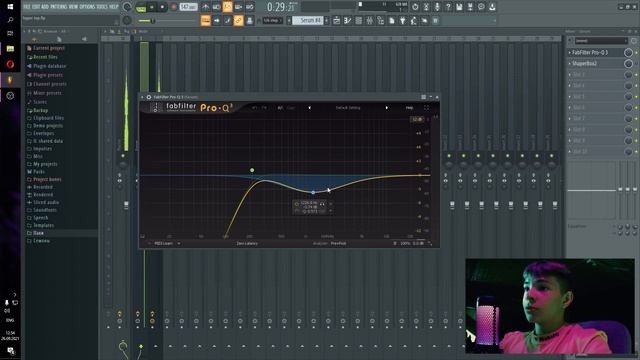This screenshot has height=360, width=640.
Task: Open the pattern selector showing Serum #4
Action: click(x=307, y=20)
